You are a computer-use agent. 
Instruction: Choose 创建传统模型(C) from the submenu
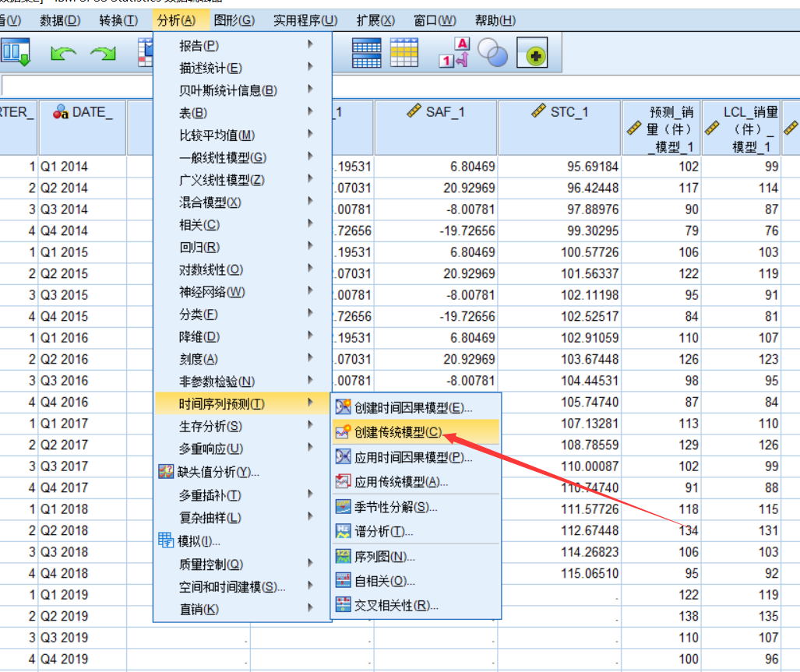(x=416, y=432)
